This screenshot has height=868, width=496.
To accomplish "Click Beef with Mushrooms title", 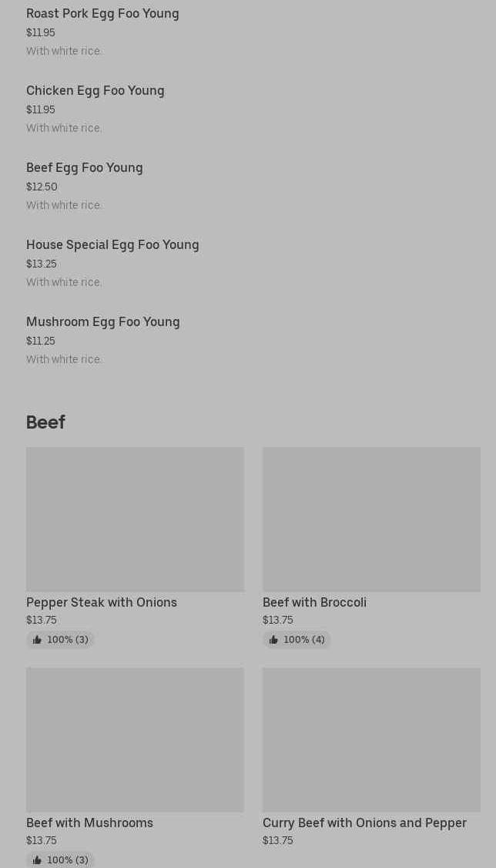I will [89, 823].
